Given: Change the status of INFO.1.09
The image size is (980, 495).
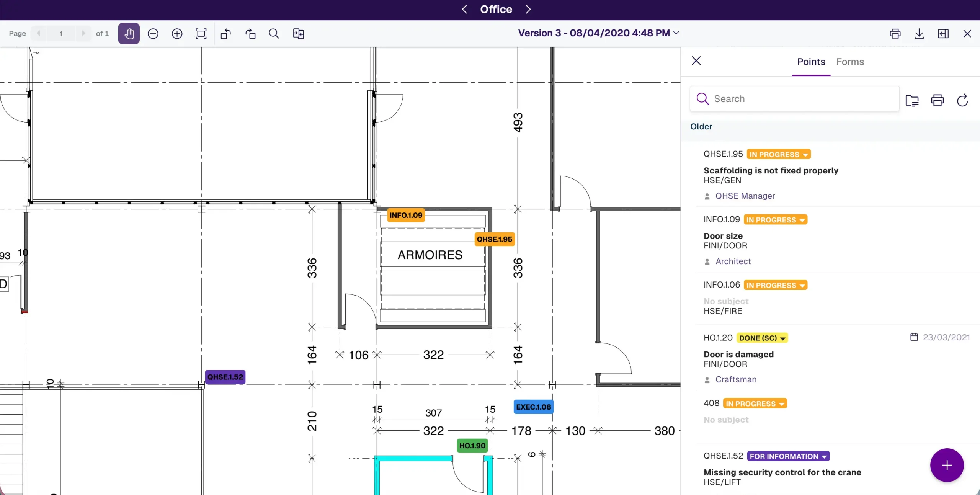Looking at the screenshot, I should click(x=776, y=220).
